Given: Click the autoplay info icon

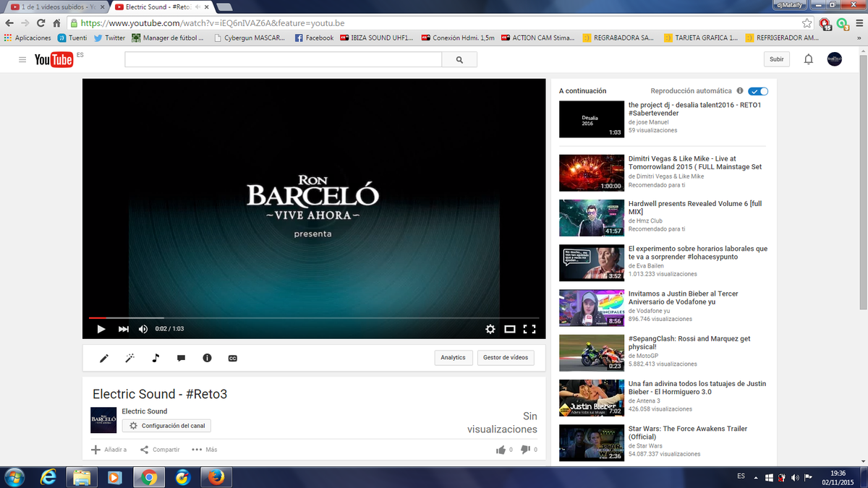Looking at the screenshot, I should 739,91.
